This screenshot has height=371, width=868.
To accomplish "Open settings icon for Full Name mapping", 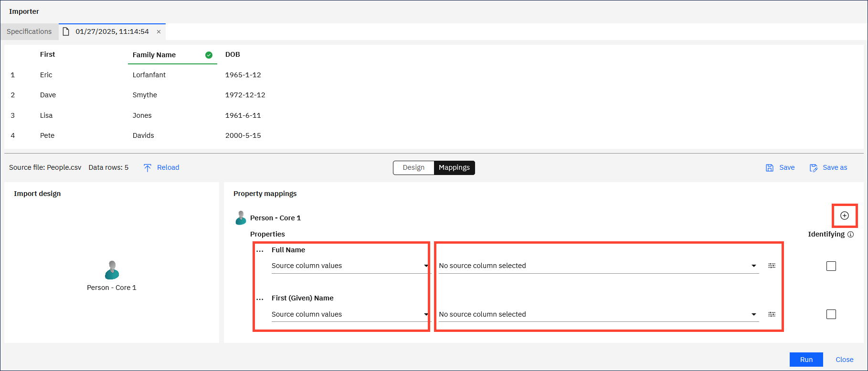I will point(772,266).
